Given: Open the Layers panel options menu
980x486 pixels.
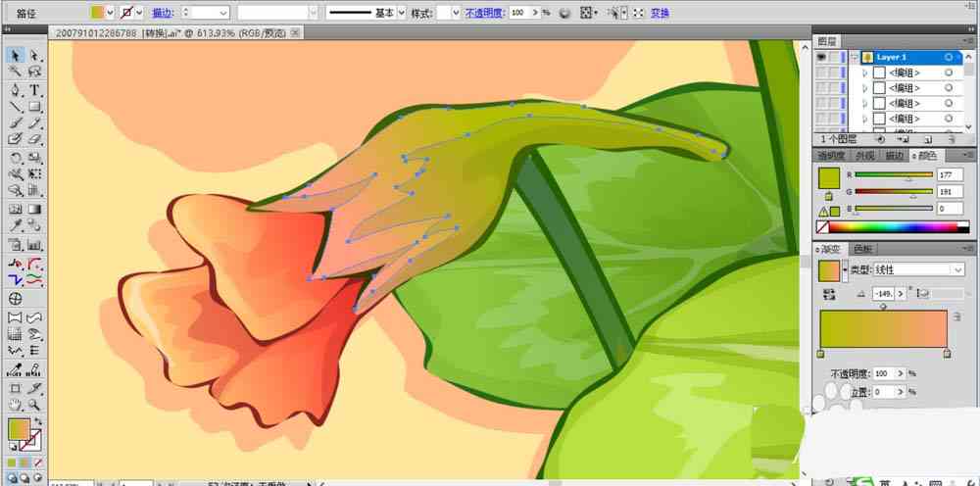Looking at the screenshot, I should (969, 41).
